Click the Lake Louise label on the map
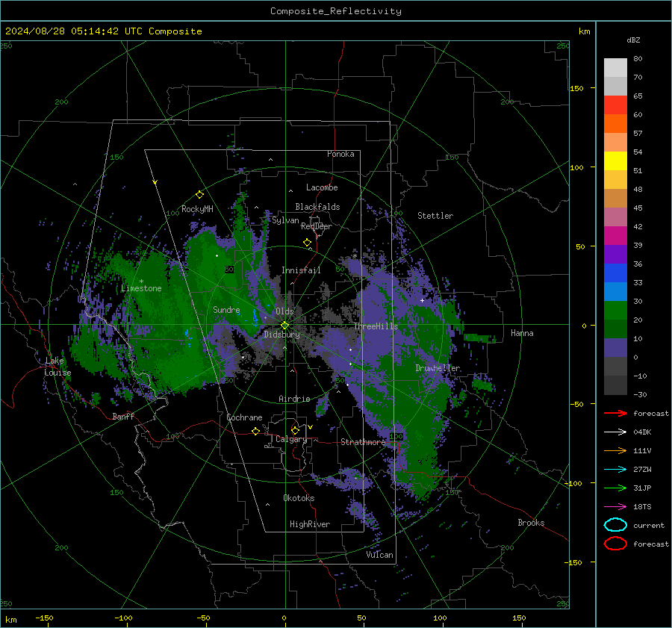The height and width of the screenshot is (628, 672). [57, 367]
